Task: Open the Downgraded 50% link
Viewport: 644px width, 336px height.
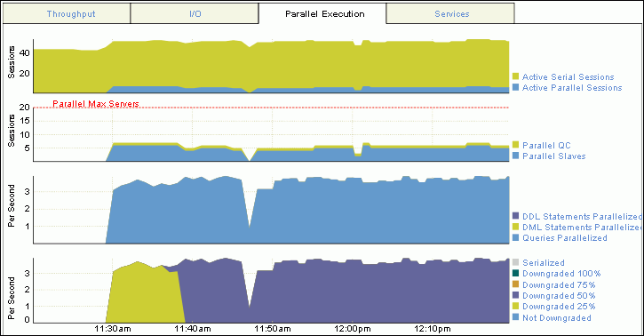Action: click(559, 296)
